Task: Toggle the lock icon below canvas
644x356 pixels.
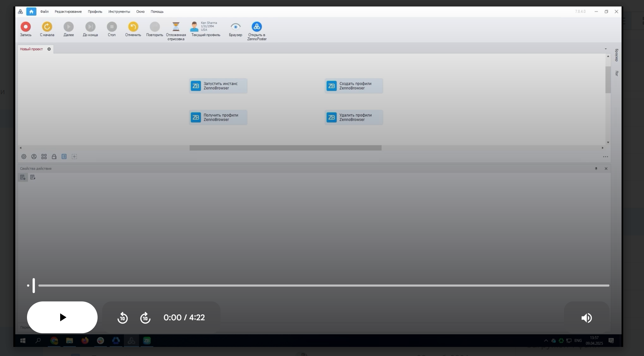Action: (54, 157)
